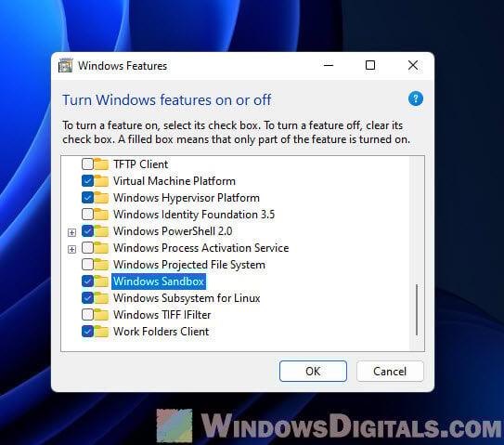The width and height of the screenshot is (504, 445).
Task: Click folder icon beside Windows Projected File System
Action: (101, 265)
